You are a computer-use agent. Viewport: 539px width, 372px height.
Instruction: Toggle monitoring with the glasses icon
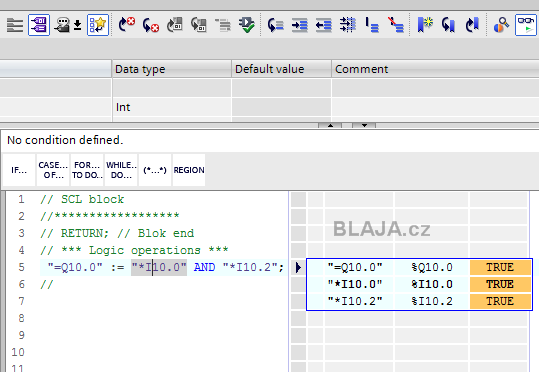pyautogui.click(x=526, y=25)
